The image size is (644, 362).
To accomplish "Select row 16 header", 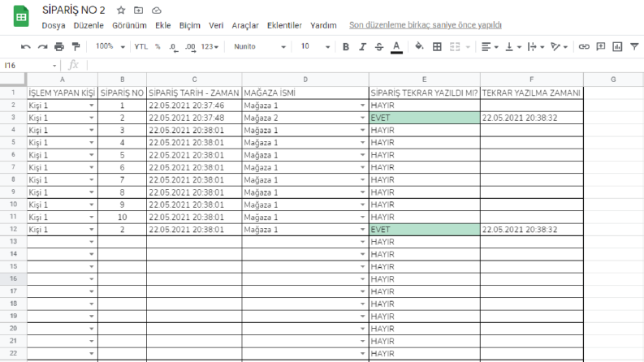I will click(13, 278).
